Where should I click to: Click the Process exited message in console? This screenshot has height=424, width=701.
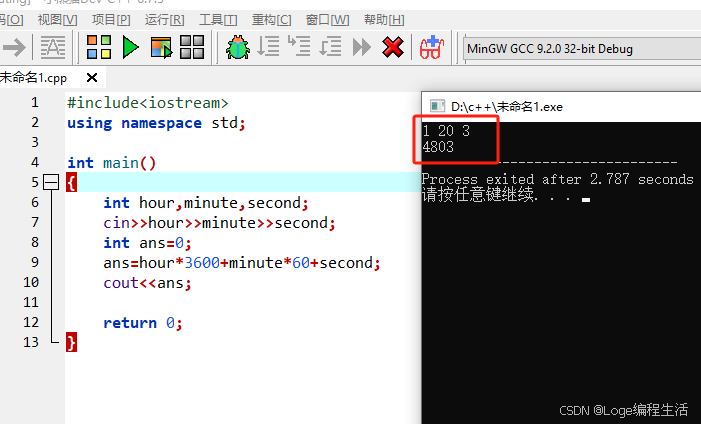(x=557, y=179)
